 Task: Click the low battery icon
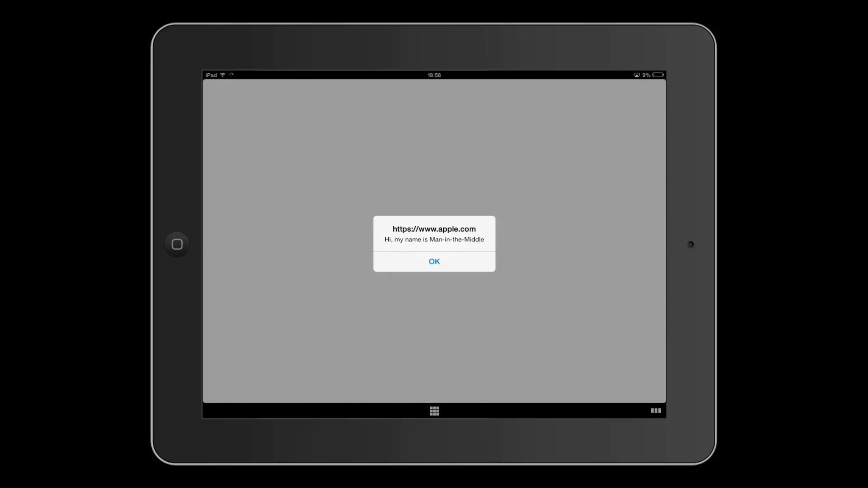click(x=658, y=75)
